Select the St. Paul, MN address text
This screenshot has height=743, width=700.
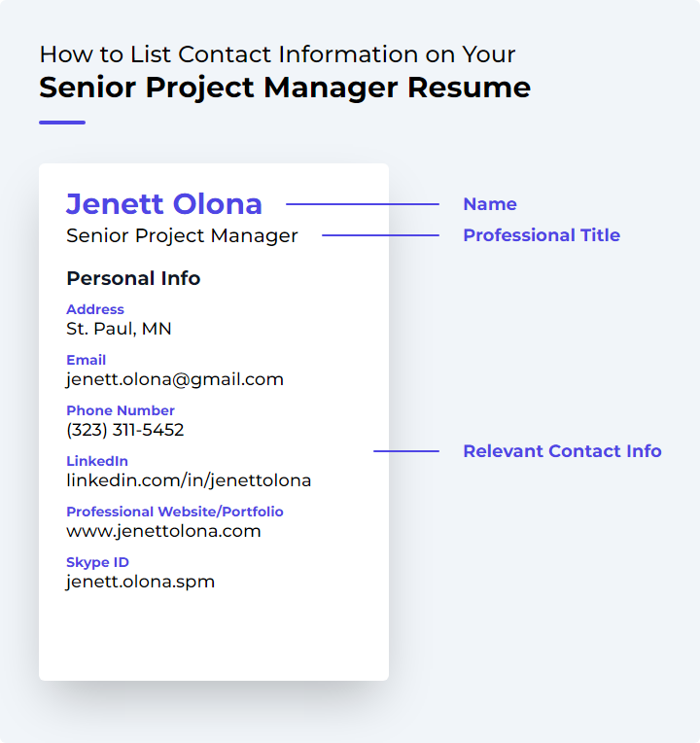pyautogui.click(x=119, y=329)
